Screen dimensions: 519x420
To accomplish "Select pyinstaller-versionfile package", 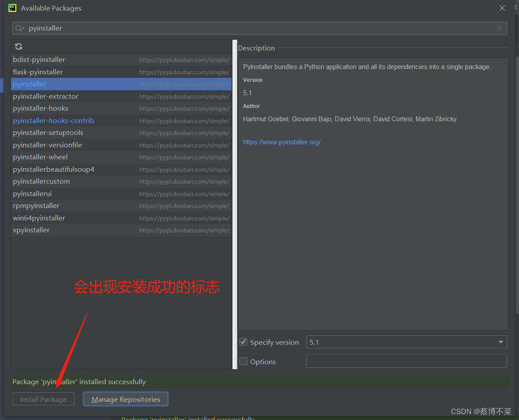I will tap(121, 145).
